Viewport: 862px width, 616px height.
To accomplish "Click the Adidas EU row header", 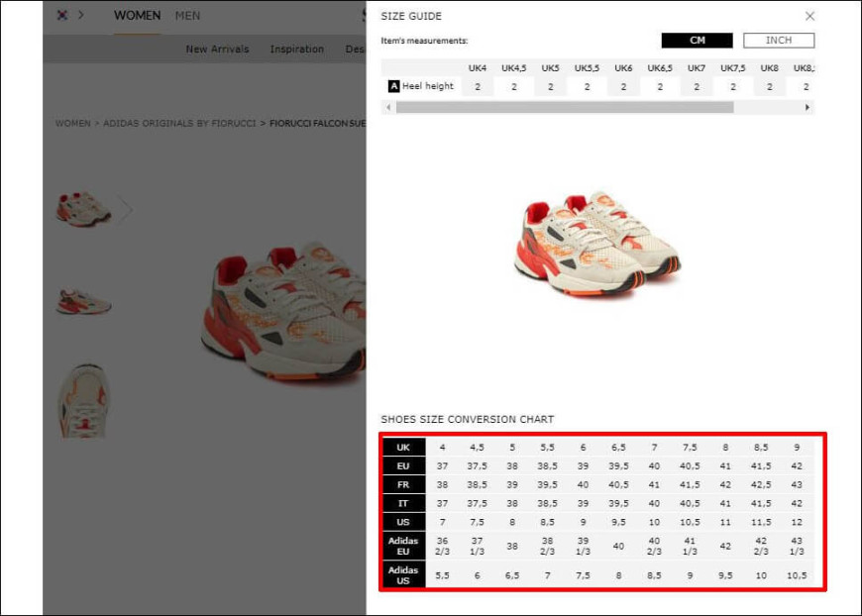I will pos(403,546).
